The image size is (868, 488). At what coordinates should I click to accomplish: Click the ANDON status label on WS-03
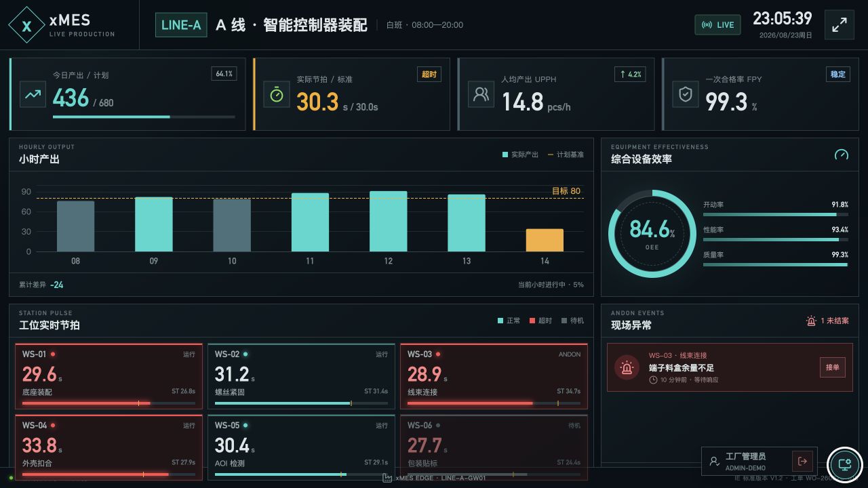[570, 354]
